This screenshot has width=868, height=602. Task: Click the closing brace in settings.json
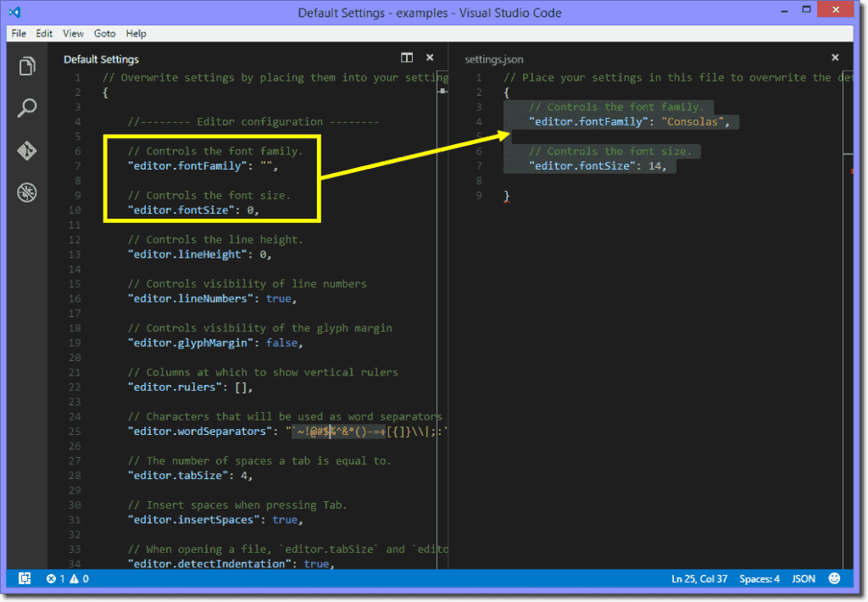(506, 196)
